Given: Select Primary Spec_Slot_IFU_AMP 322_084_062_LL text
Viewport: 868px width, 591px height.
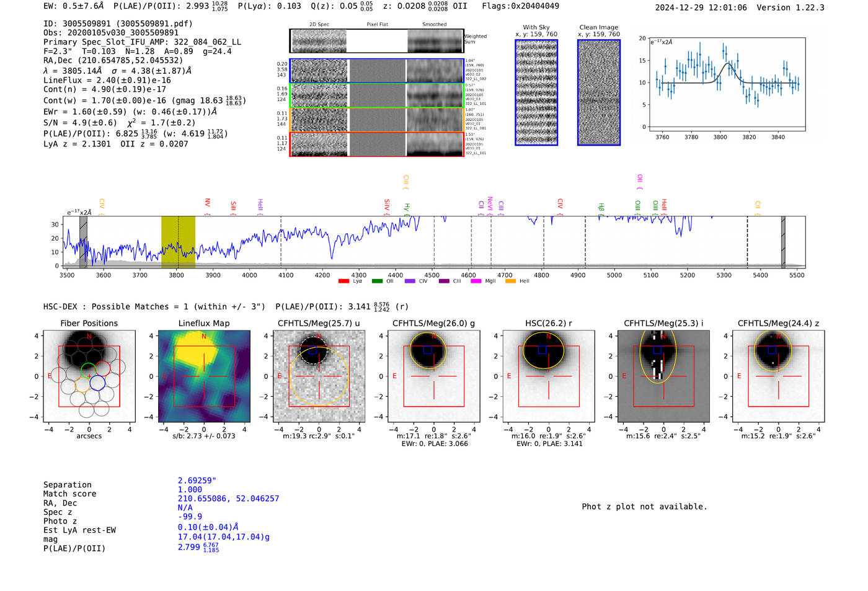Looking at the screenshot, I should coord(142,42).
